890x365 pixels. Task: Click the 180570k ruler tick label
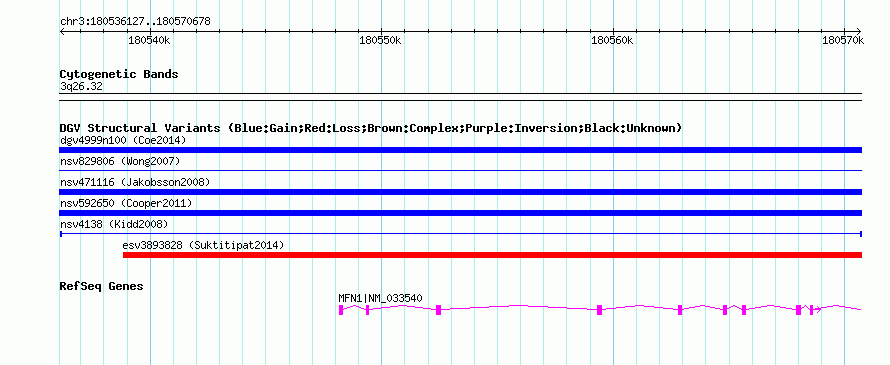(843, 40)
